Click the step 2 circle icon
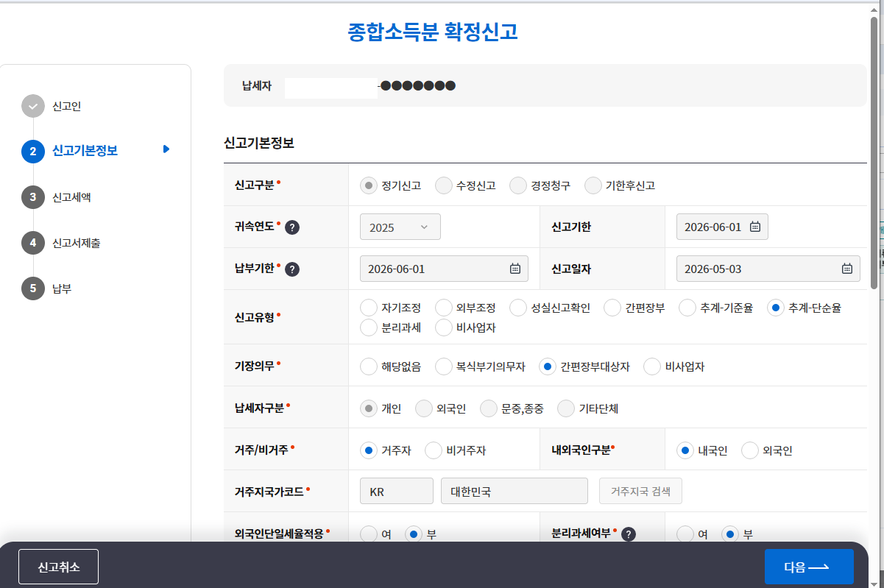 33,151
